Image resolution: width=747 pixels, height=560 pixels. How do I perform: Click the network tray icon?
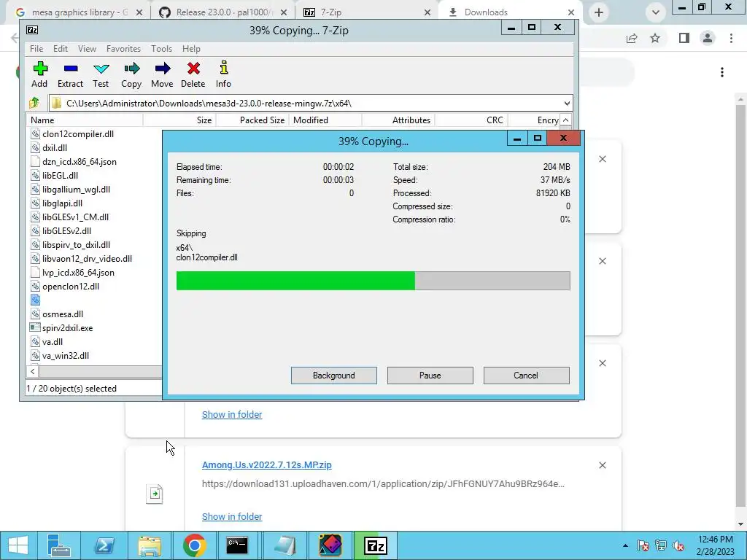(661, 545)
